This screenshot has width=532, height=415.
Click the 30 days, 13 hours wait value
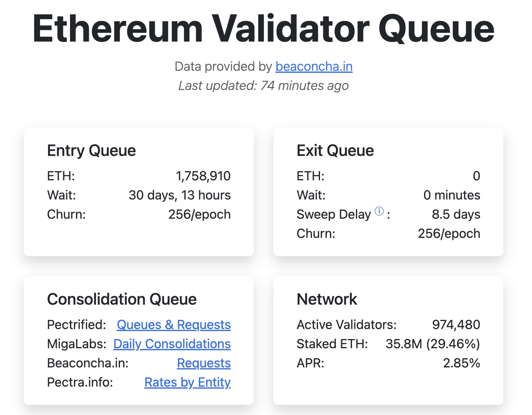[x=180, y=195]
